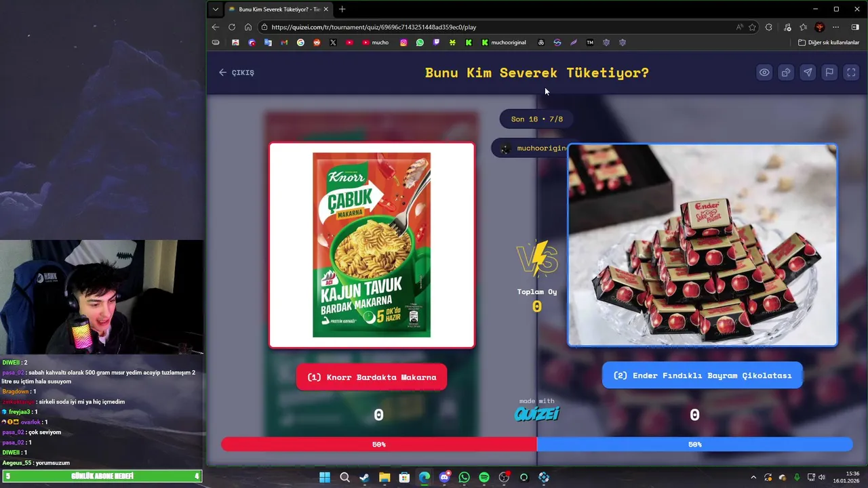This screenshot has height=488, width=868.
Task: Open the browser three-dot settings menu
Action: (836, 27)
